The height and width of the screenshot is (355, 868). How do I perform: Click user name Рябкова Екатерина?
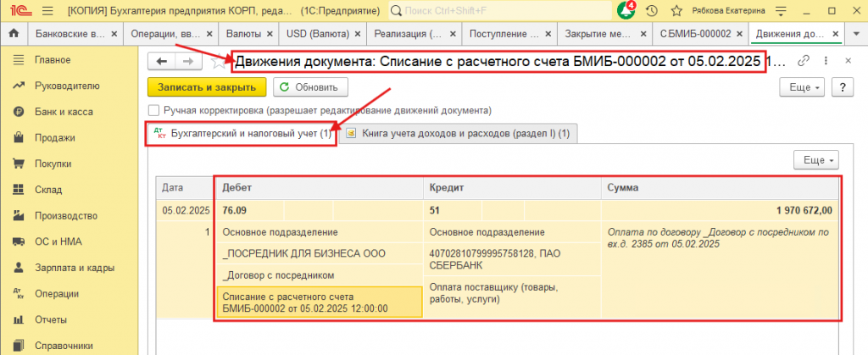729,10
